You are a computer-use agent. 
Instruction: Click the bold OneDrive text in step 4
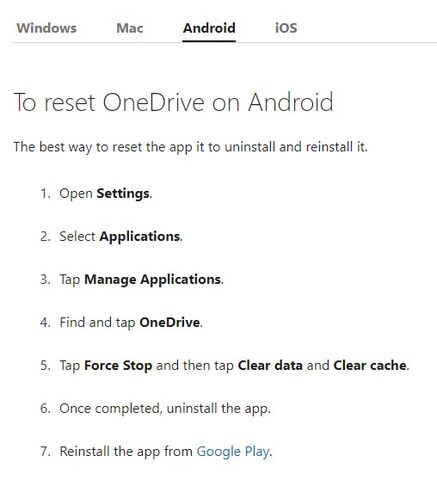click(170, 322)
